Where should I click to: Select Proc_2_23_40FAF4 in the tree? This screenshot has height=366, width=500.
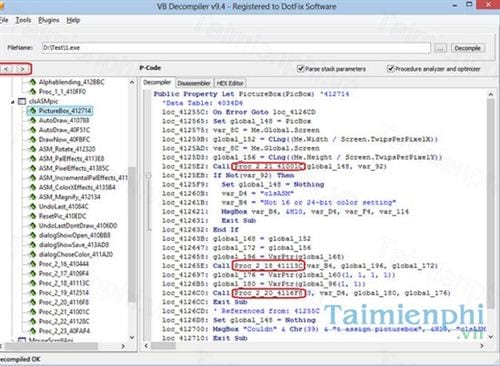coord(64,331)
